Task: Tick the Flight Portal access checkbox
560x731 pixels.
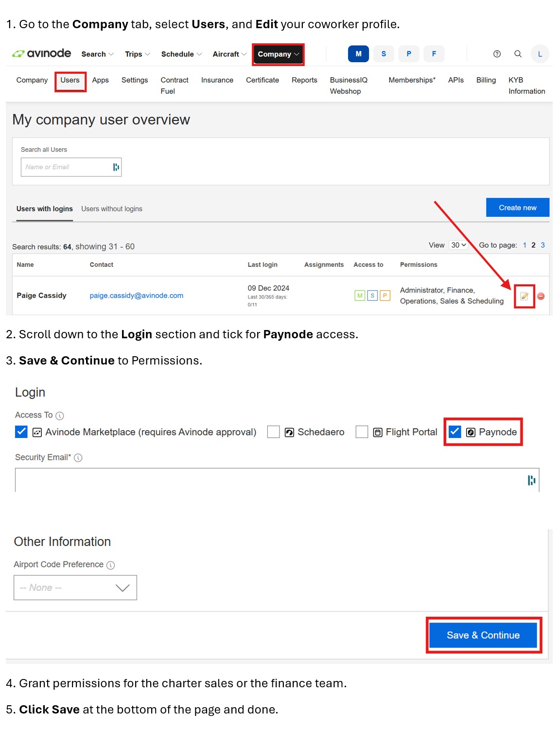Action: pos(362,432)
